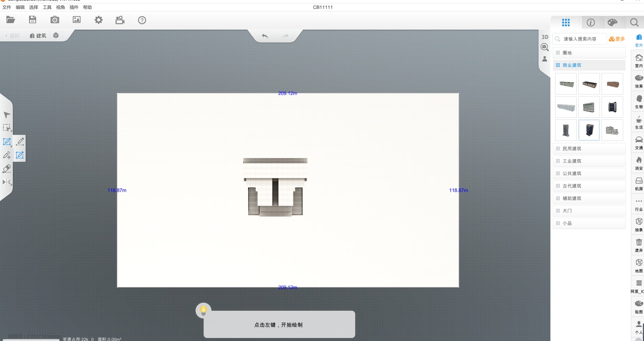Open settings gear in toolbar
Image resolution: width=644 pixels, height=341 pixels.
(99, 20)
